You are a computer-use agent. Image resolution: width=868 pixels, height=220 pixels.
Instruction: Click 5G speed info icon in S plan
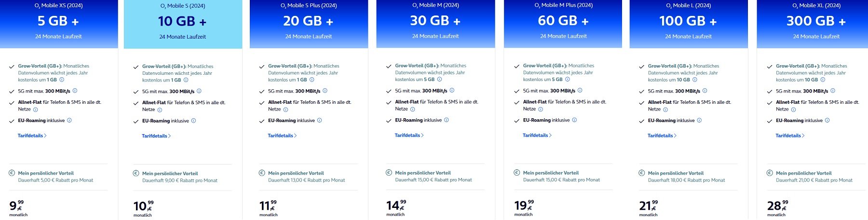199,91
